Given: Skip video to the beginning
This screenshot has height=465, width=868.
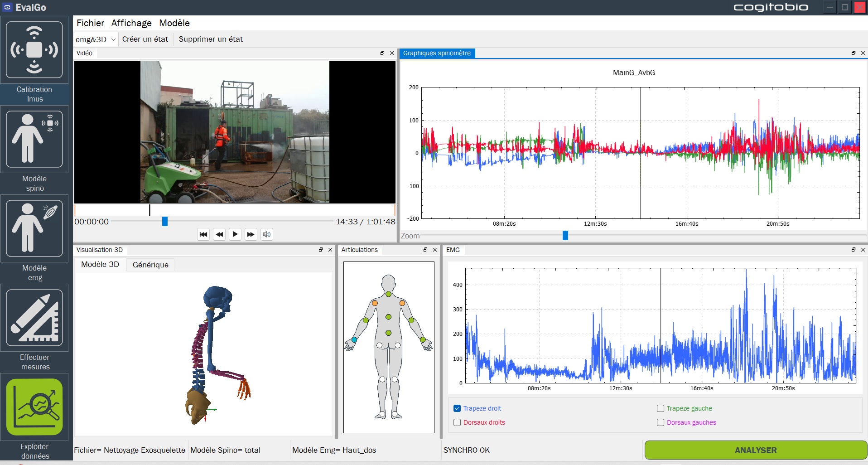Looking at the screenshot, I should coord(203,234).
